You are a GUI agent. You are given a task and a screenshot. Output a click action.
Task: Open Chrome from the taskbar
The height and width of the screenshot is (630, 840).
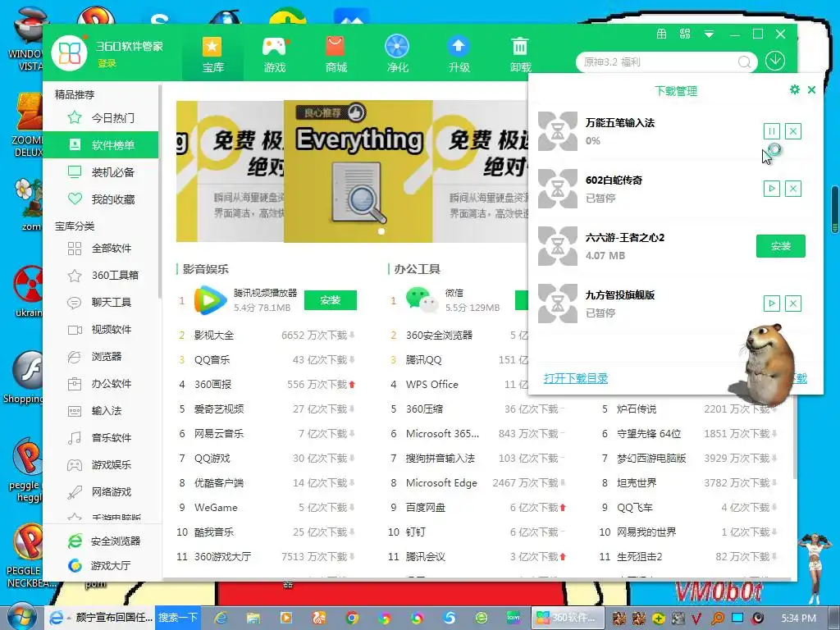351,618
